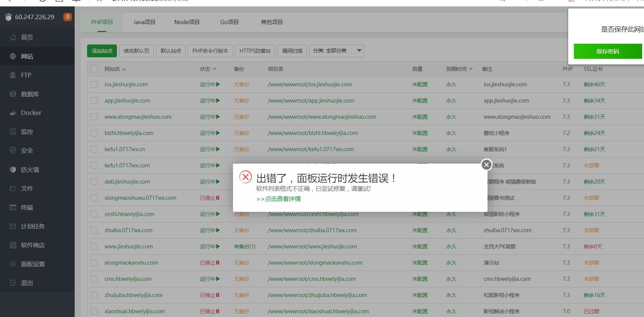
Task: Sort by the 状态 column arrow
Action: 215,69
